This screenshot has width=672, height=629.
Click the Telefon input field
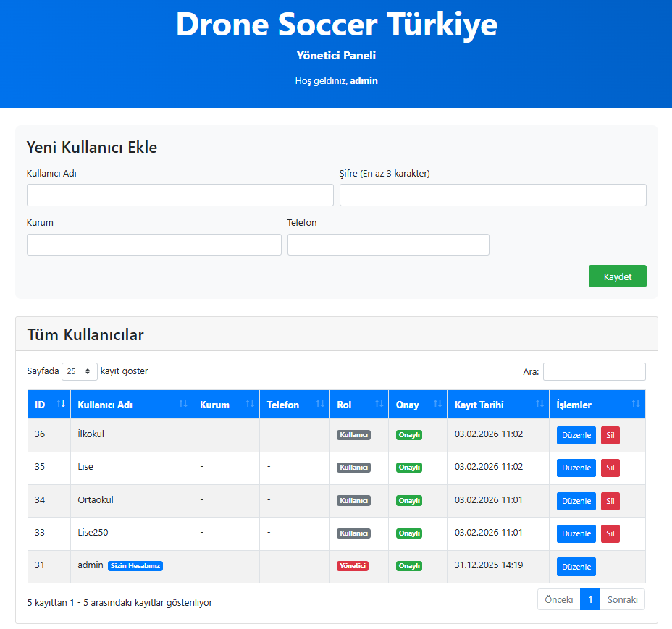pyautogui.click(x=388, y=245)
